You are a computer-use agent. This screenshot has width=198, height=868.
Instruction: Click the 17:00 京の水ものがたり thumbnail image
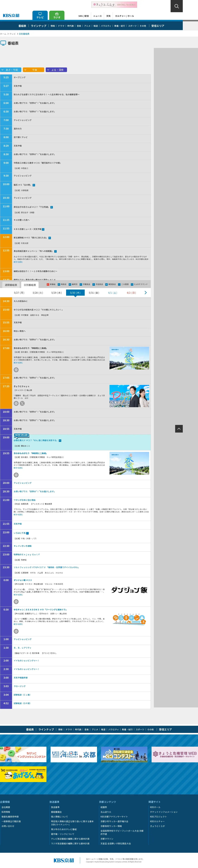[x=129, y=358]
